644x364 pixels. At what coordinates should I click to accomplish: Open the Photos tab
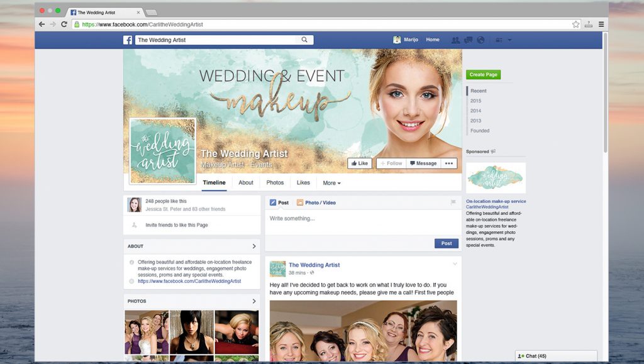[x=275, y=182]
